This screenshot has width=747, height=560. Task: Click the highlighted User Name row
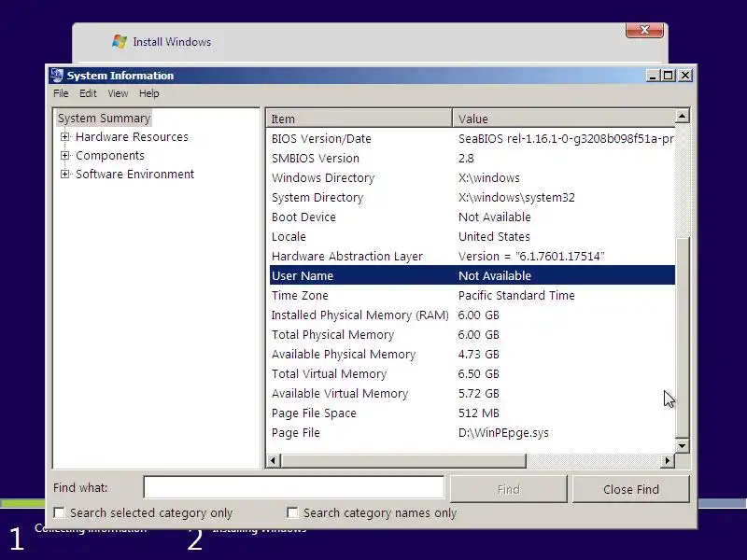472,275
